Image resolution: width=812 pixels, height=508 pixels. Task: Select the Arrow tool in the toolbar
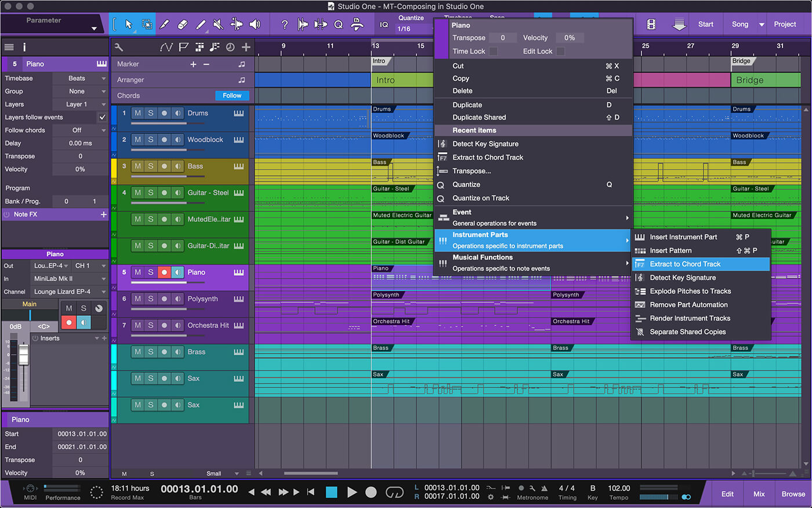point(129,24)
